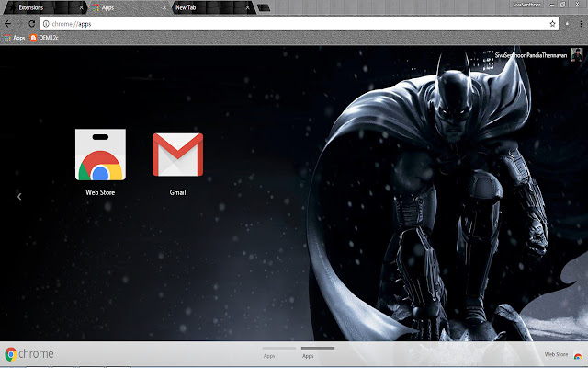Click the profile avatar picture
Viewport: 588px width, 368px height.
click(x=577, y=55)
